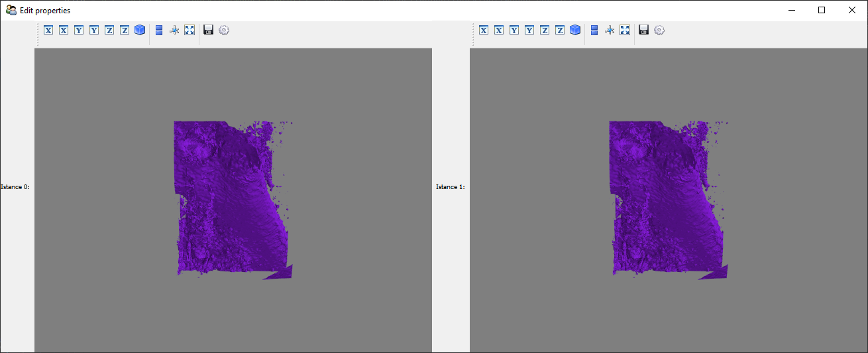This screenshot has height=353, width=868.
Task: Click the 'Istance 0:' label
Action: 15,187
